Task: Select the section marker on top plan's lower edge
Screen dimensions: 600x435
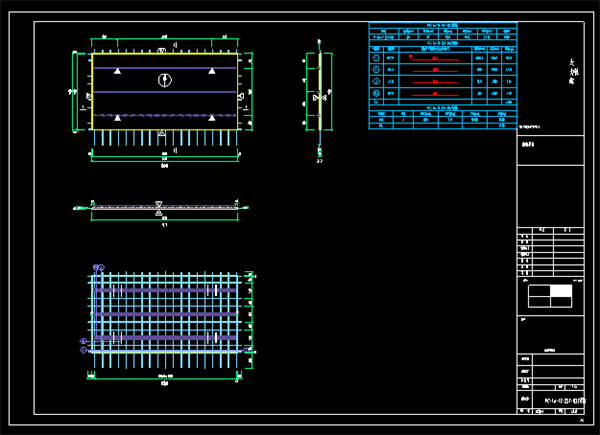Action: (x=162, y=133)
